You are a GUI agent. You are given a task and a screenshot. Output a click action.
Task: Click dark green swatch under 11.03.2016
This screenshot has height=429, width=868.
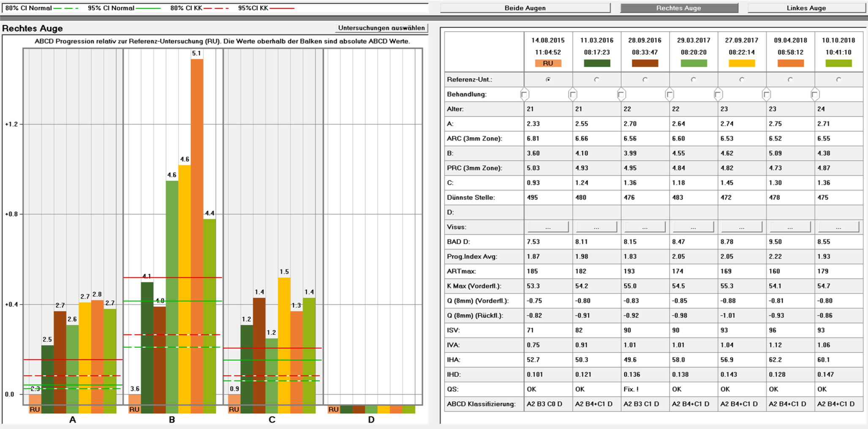click(x=596, y=63)
